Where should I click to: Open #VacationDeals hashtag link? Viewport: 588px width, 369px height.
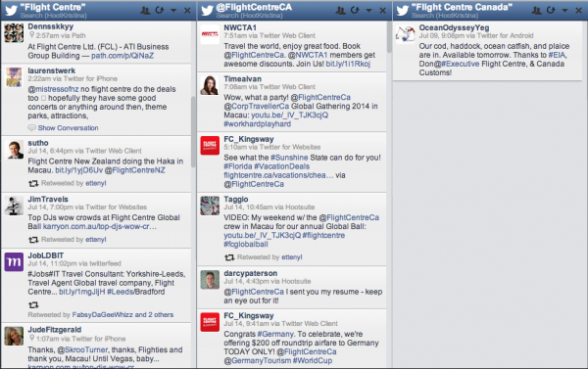[x=281, y=166]
